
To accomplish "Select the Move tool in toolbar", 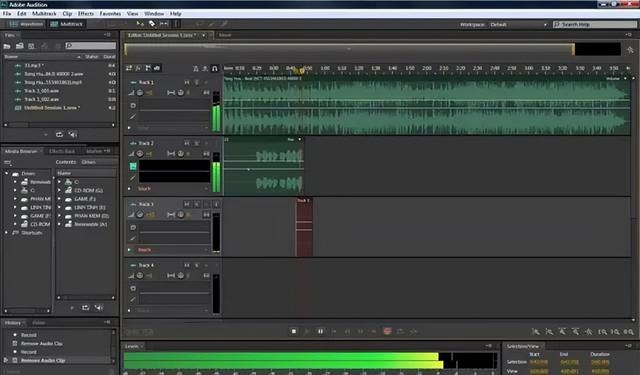I will click(x=140, y=24).
